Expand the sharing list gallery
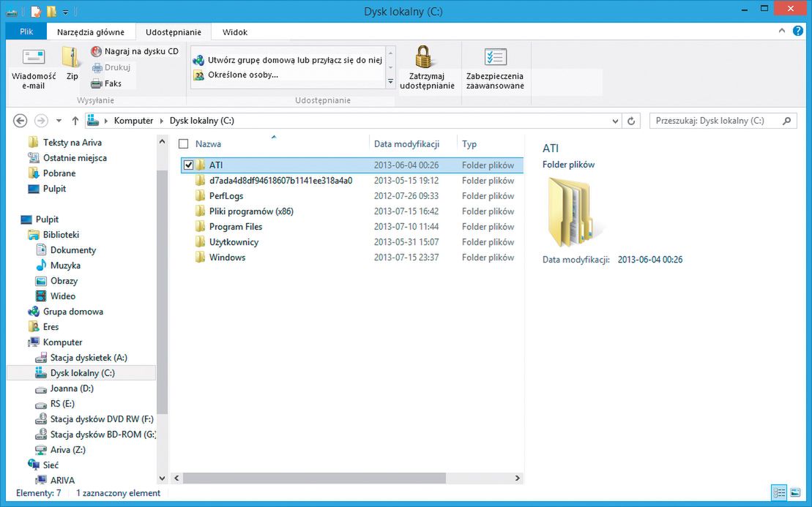The width and height of the screenshot is (812, 507). coord(390,82)
